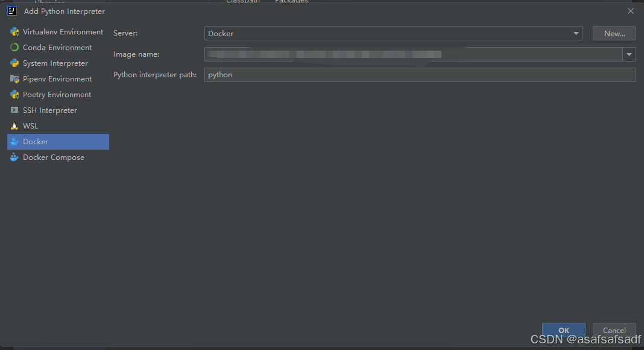Select Virtualenv Environment python icon
Screen dimensions: 644x350
[x=14, y=31]
